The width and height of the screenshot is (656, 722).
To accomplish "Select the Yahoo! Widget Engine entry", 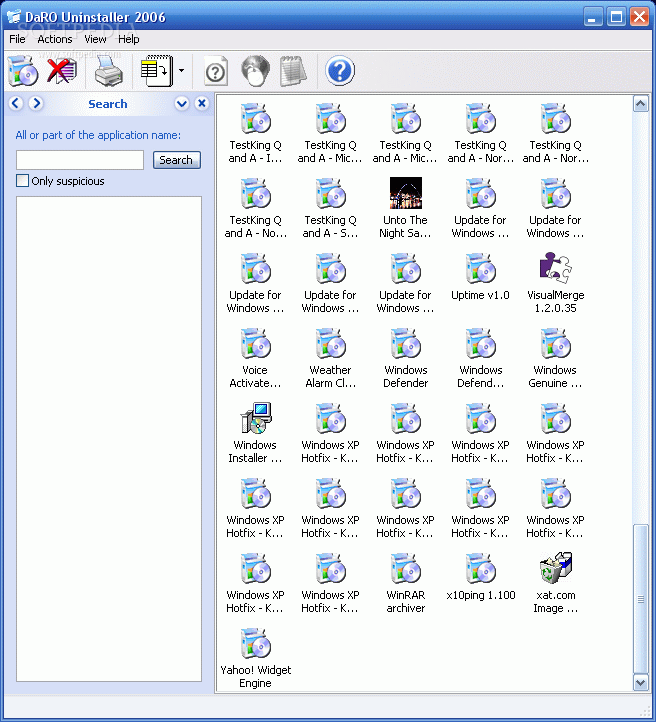I will 255,659.
